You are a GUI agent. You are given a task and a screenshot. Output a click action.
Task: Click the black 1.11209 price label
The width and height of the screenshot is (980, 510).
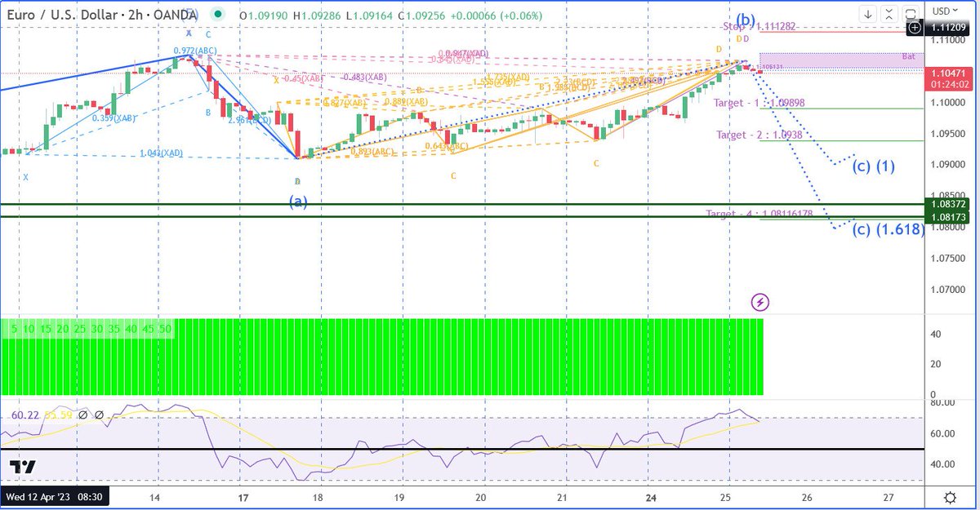(947, 27)
